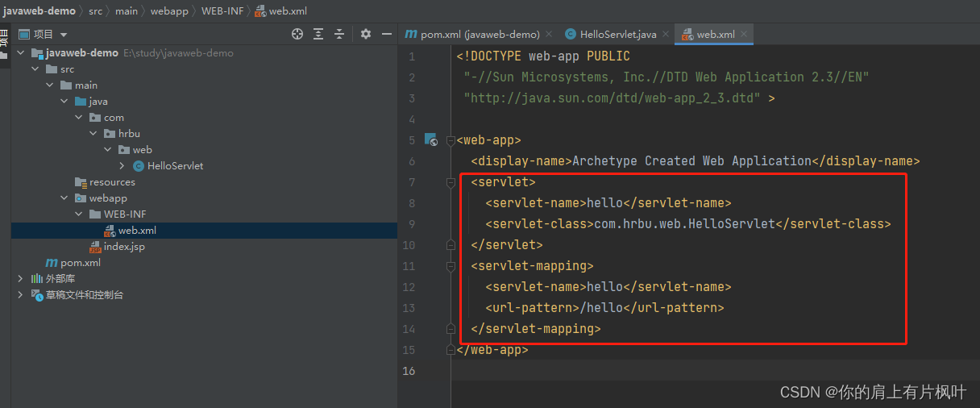Fold the servlet-mapping block at line 11

coord(451,266)
